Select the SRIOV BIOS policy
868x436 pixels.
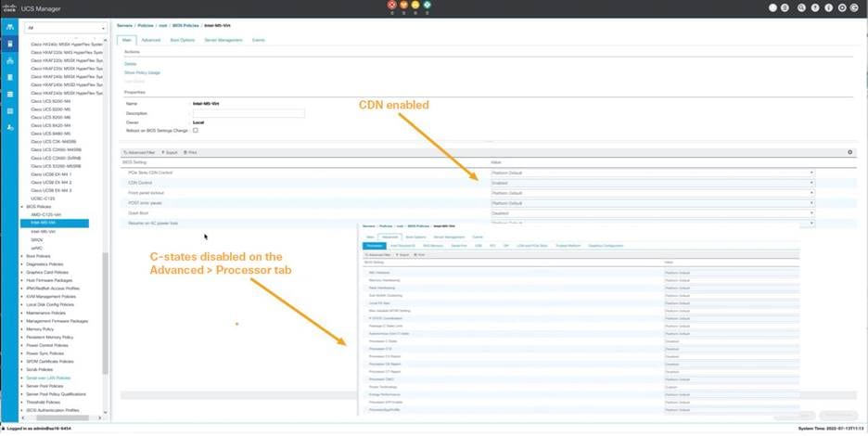tap(36, 240)
